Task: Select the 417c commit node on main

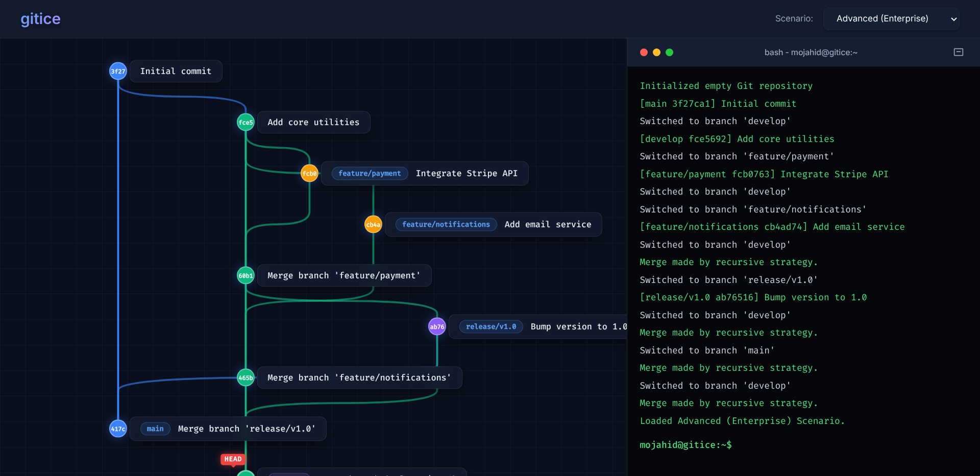Action: 118,429
